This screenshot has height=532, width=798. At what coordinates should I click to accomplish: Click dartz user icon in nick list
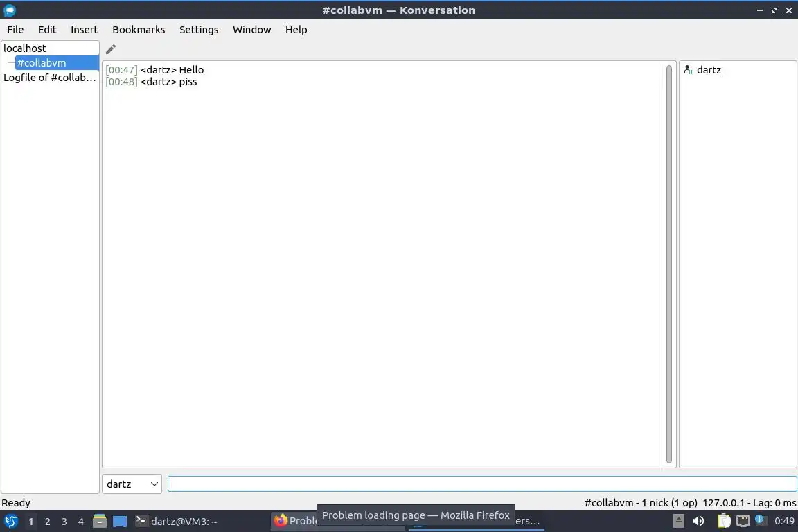(x=688, y=70)
